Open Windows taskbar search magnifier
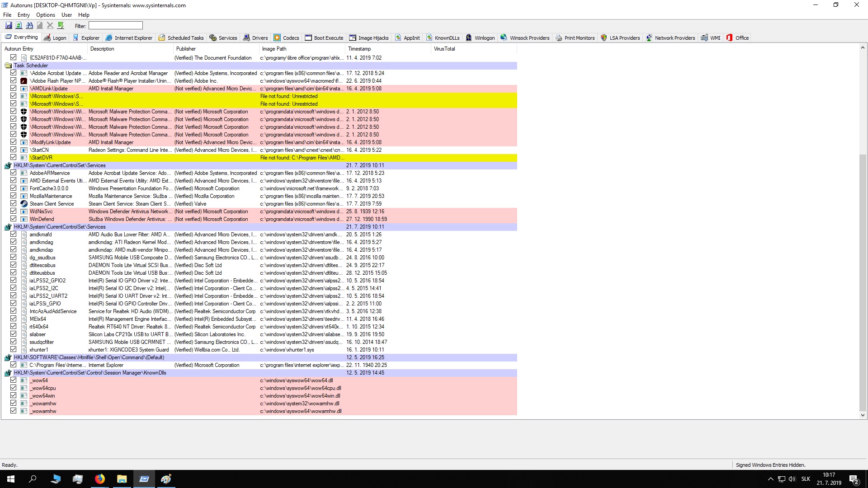The width and height of the screenshot is (868, 488). (x=33, y=479)
